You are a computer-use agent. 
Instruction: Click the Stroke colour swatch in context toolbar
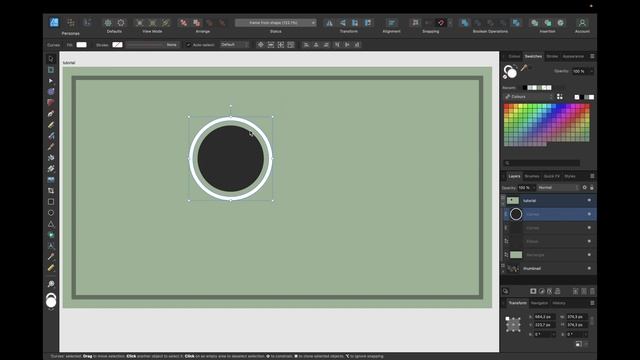coord(118,45)
